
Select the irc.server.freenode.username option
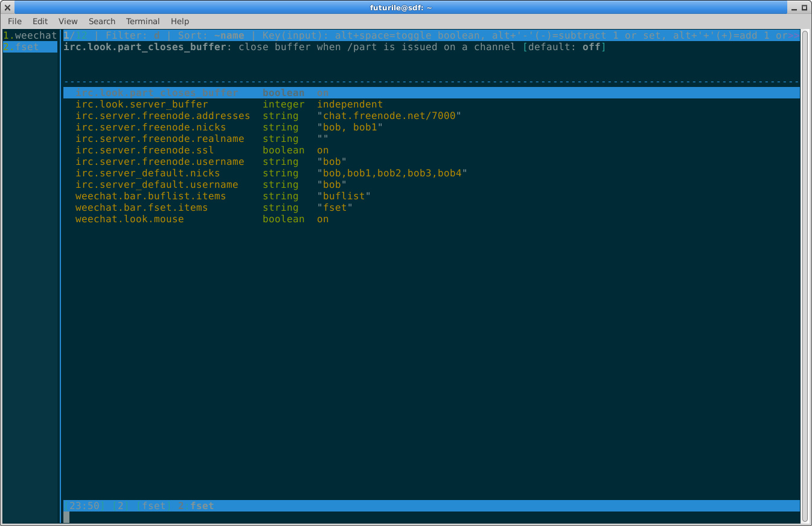pos(160,162)
